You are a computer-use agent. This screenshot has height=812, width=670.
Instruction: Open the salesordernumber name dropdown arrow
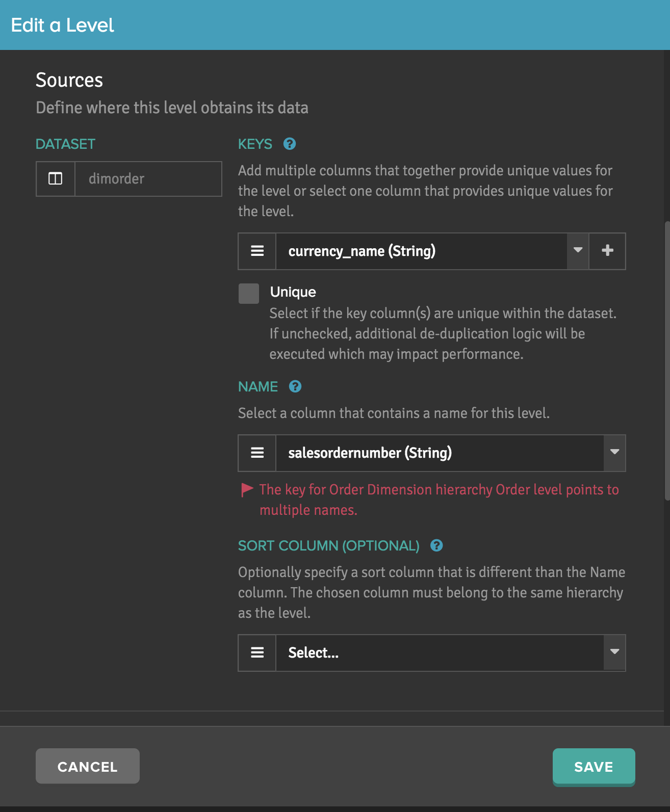coord(614,453)
